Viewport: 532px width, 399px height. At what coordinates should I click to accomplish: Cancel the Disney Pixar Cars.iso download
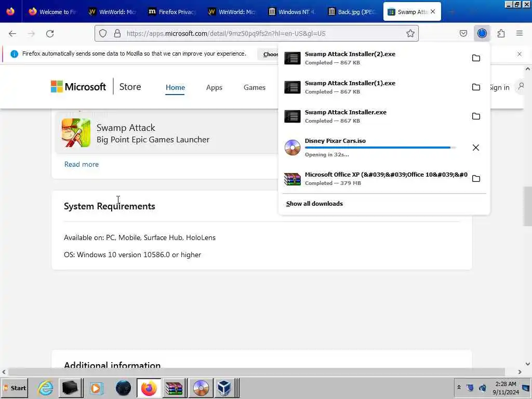(x=476, y=148)
